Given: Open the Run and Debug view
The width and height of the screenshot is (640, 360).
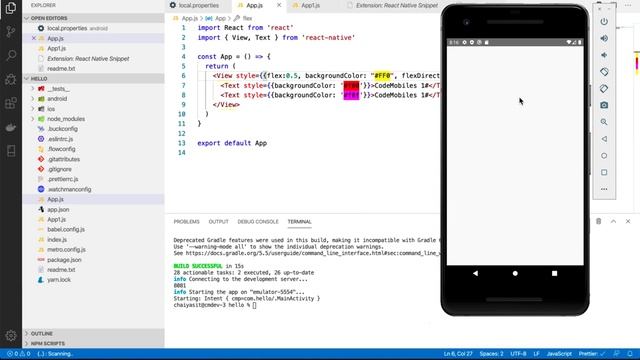Looking at the screenshot, I should [x=11, y=79].
